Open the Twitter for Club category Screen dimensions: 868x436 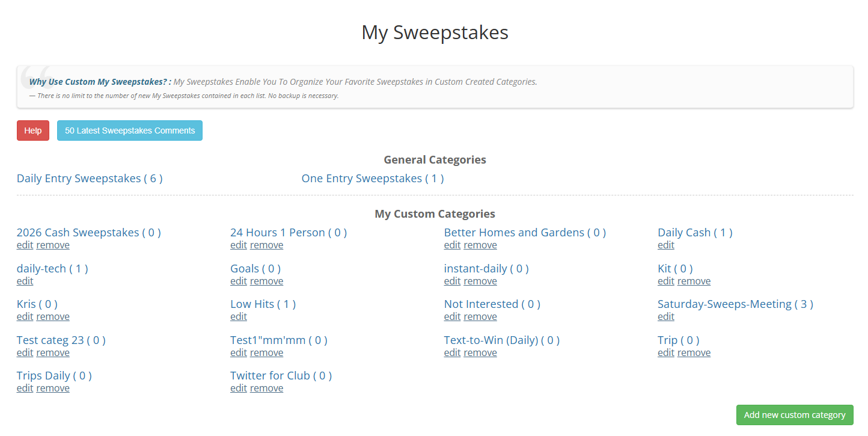pos(281,376)
